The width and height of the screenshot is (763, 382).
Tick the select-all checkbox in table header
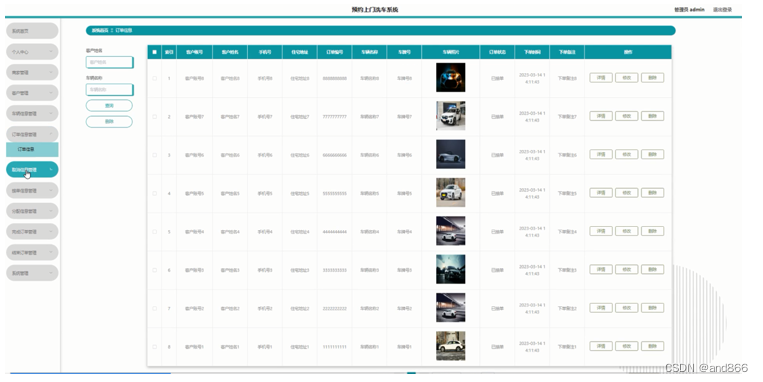coord(155,52)
